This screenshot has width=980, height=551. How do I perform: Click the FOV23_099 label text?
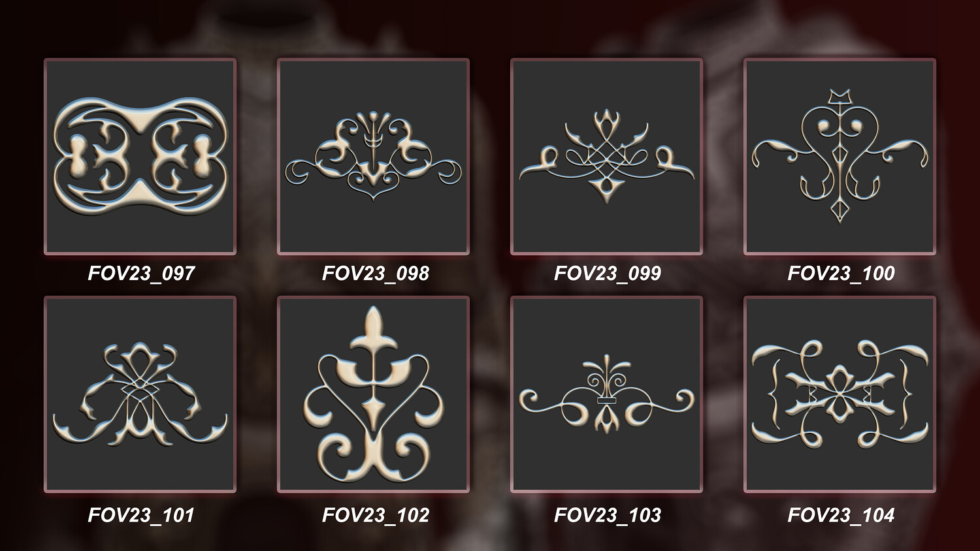[x=608, y=273]
